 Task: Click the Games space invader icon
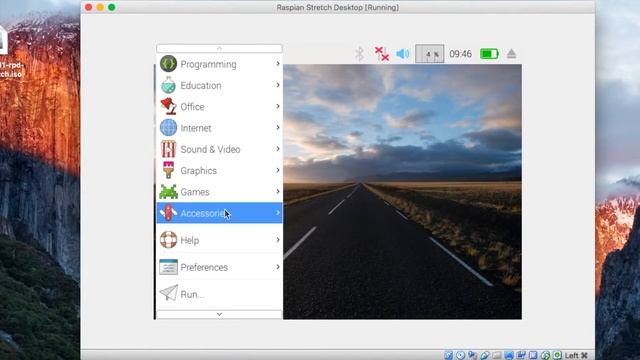(x=168, y=192)
